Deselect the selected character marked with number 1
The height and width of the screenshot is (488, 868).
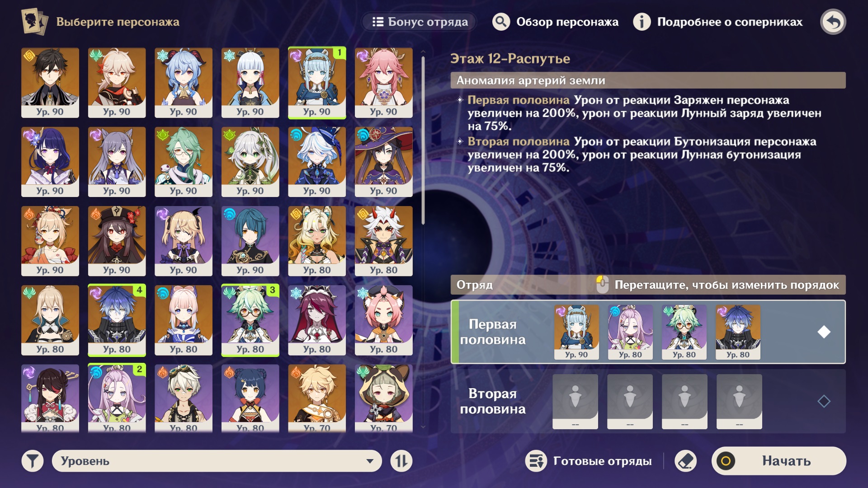[x=317, y=83]
